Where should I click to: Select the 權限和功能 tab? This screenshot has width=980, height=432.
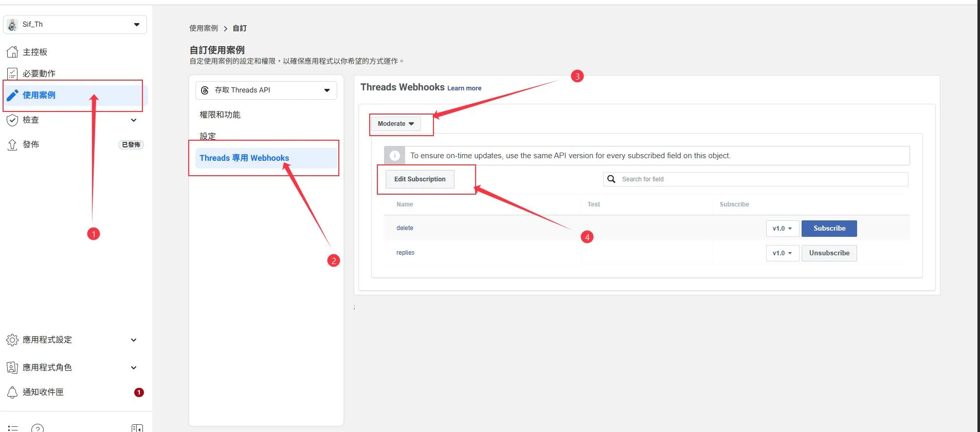(220, 115)
